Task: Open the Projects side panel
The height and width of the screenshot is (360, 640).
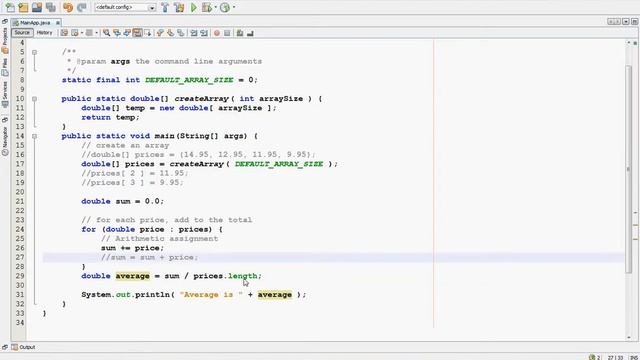Action: 5,40
